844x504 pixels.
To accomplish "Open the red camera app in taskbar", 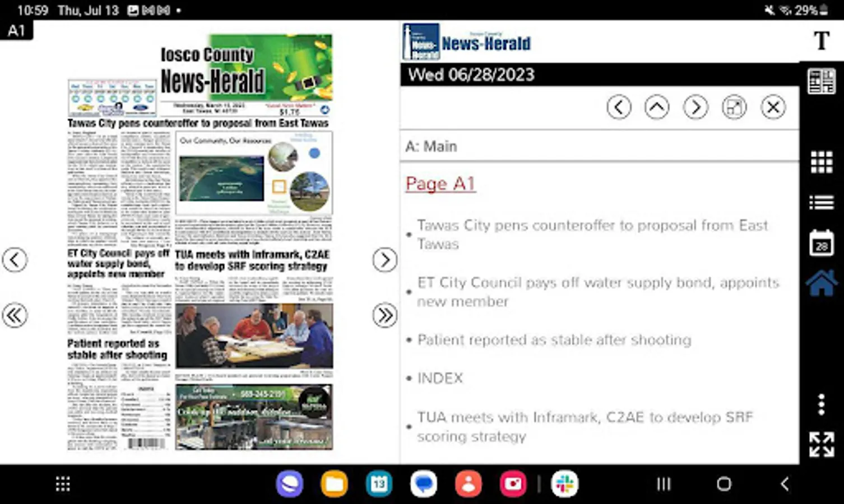I will 513,484.
